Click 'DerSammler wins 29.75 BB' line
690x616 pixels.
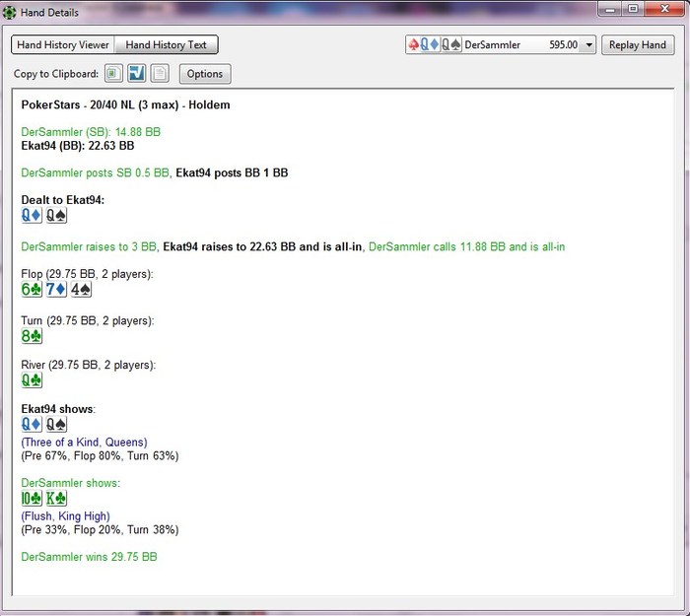(x=89, y=557)
